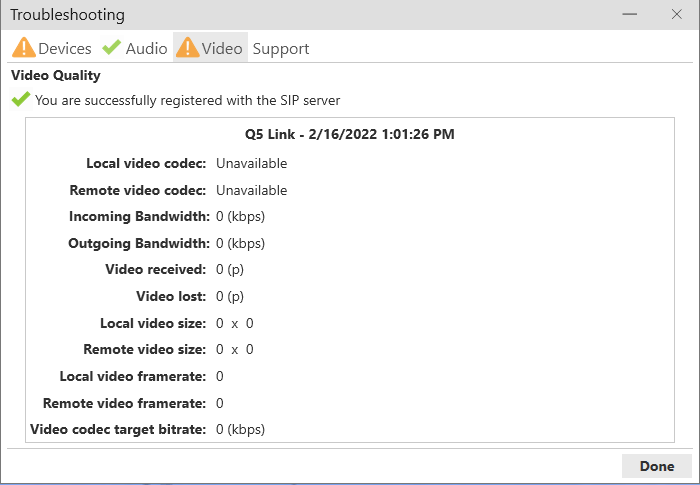
Task: Click the Incoming Bandwidth value
Action: (x=240, y=216)
